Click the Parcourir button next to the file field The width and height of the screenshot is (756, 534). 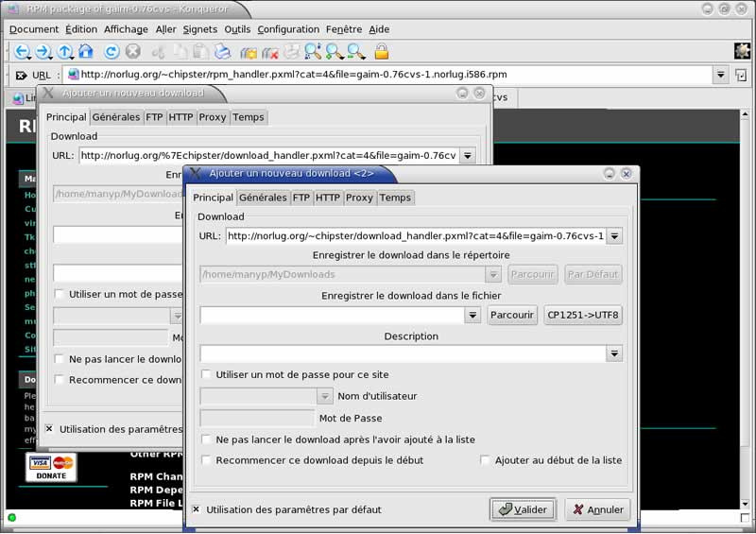(512, 315)
